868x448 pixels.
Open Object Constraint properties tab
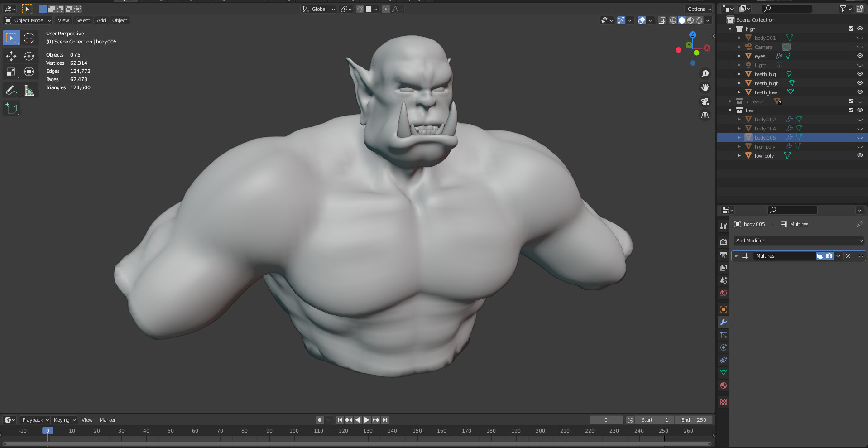[724, 360]
